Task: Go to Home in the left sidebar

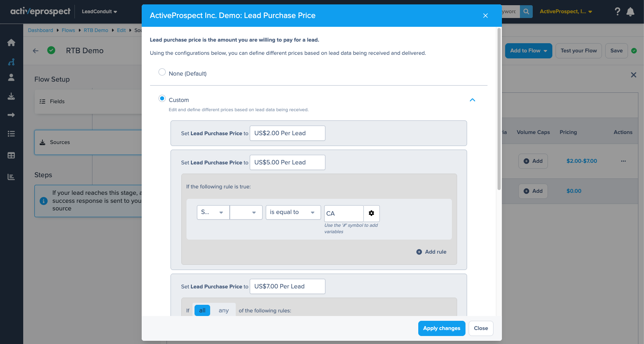Action: pyautogui.click(x=11, y=43)
